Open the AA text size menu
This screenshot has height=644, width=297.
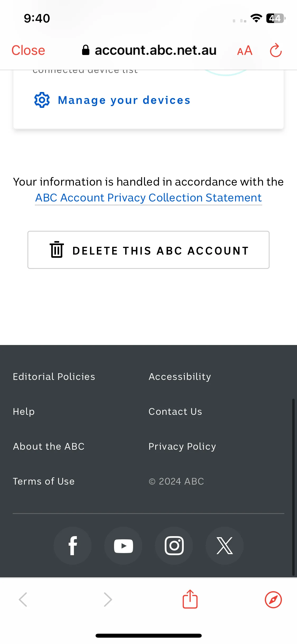tap(245, 50)
